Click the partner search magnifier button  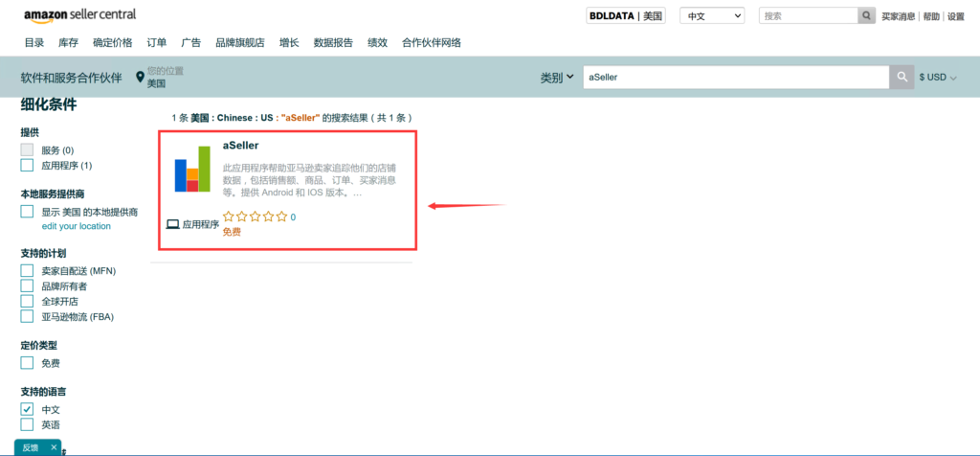pyautogui.click(x=902, y=77)
